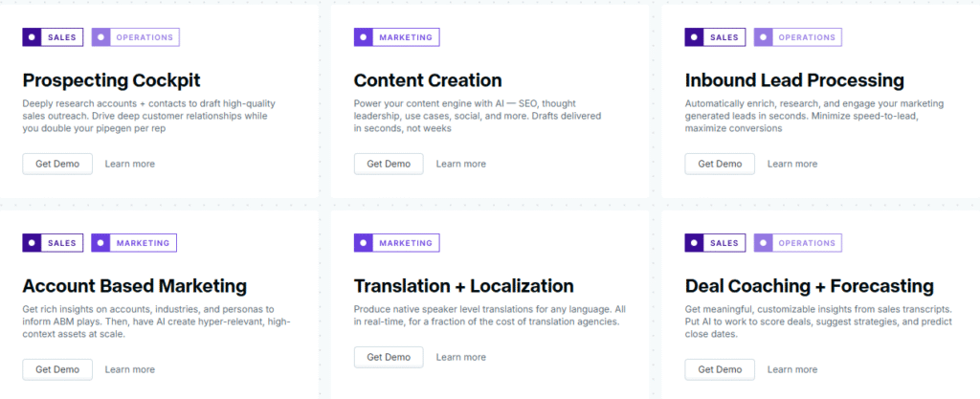Learn more about Deal Coaching + Forecasting

click(x=791, y=369)
